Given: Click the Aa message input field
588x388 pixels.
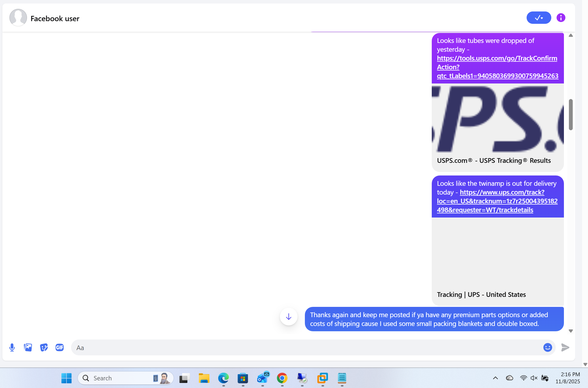Looking at the screenshot, I should pyautogui.click(x=206, y=347).
